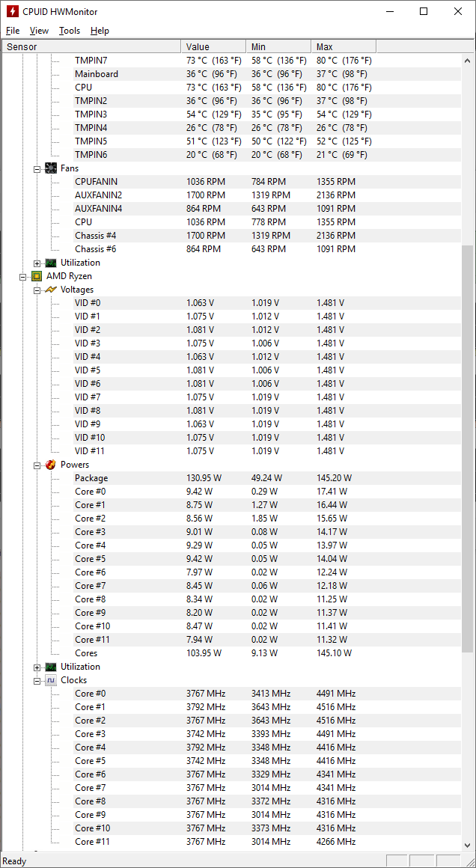The height and width of the screenshot is (868, 476).
Task: Click the Powers flame icon
Action: pyautogui.click(x=51, y=465)
